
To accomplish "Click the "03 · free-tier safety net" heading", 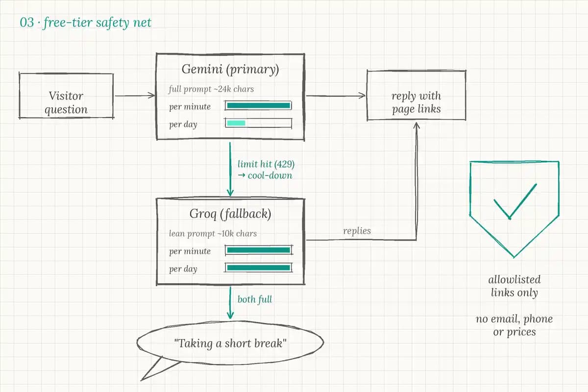I will pos(86,23).
